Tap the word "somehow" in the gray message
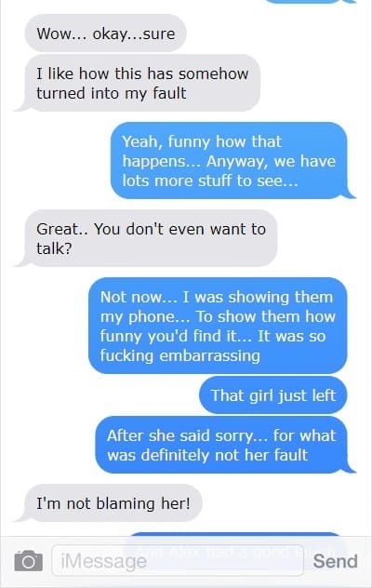This screenshot has height=588, width=372. coord(213,73)
